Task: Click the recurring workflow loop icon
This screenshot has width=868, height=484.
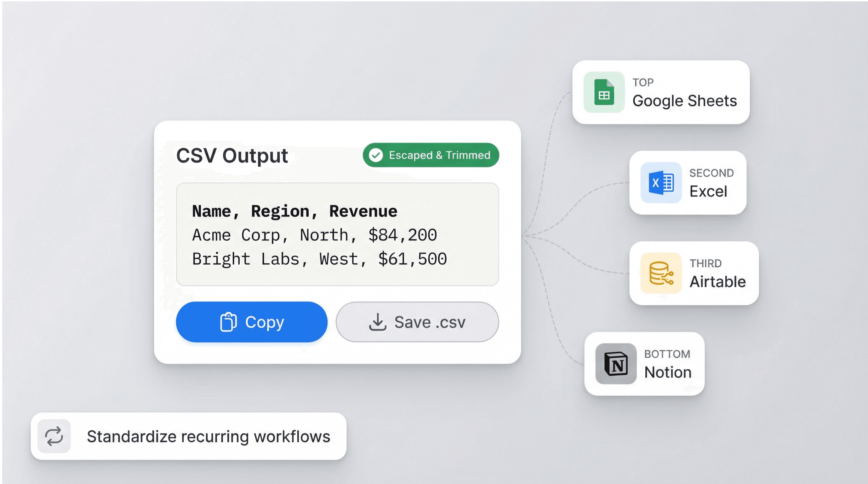Action: click(54, 436)
